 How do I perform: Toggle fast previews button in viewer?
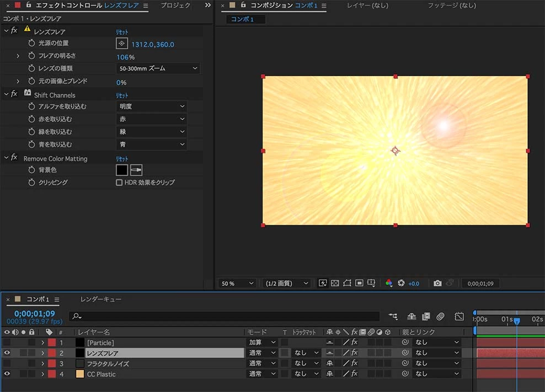click(x=323, y=283)
